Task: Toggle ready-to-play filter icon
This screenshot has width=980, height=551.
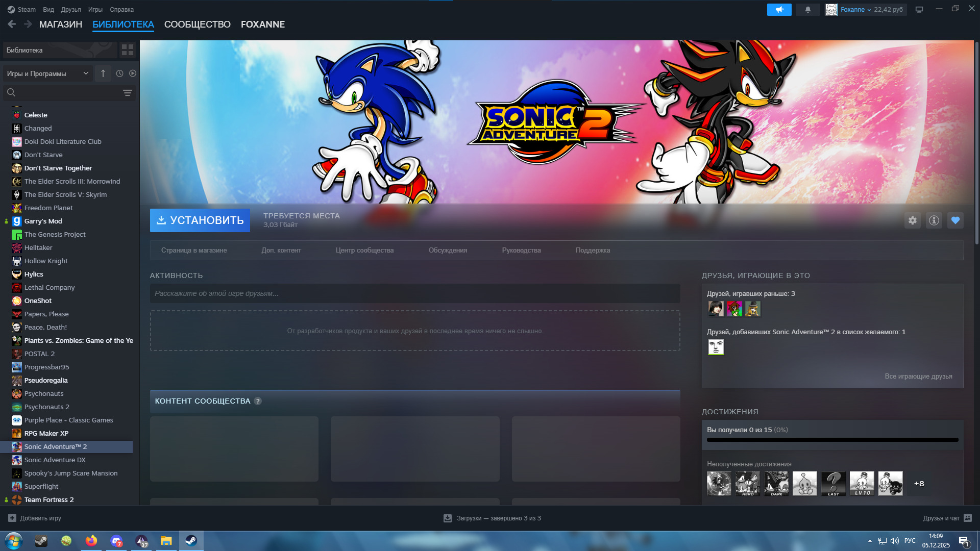Action: click(133, 73)
